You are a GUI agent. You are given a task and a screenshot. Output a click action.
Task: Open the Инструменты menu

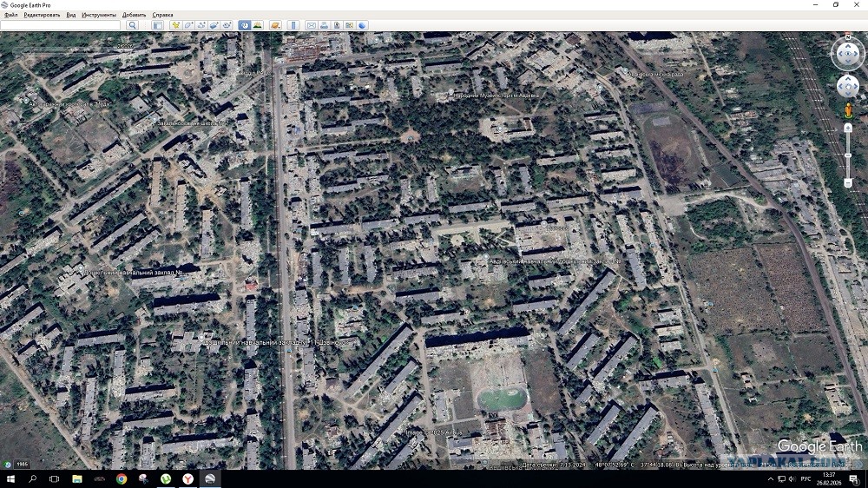pos(99,15)
